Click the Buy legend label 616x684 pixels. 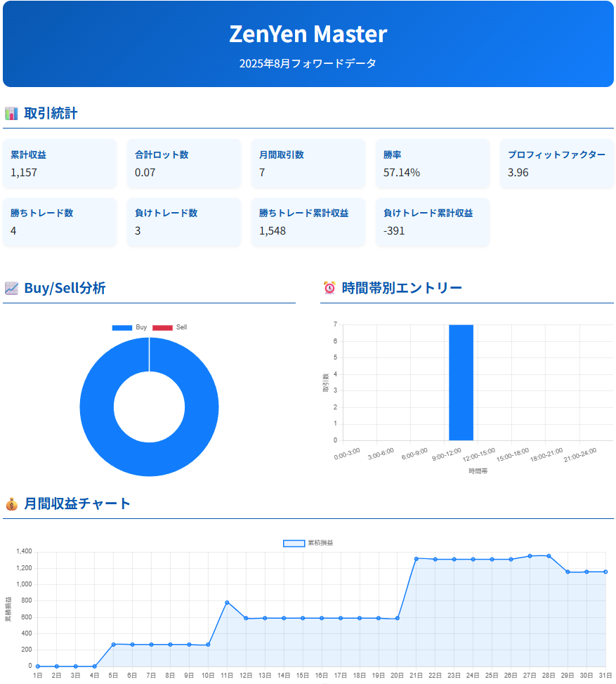[141, 327]
